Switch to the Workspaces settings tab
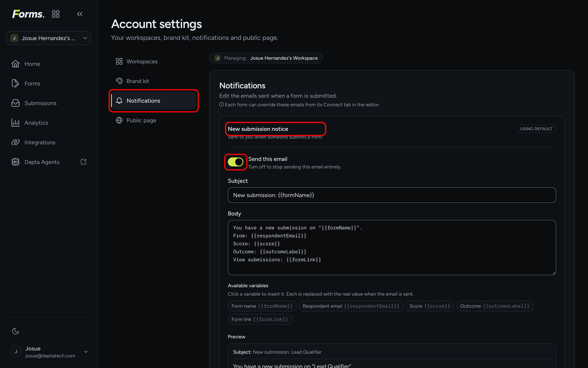The width and height of the screenshot is (588, 368). [x=154, y=61]
